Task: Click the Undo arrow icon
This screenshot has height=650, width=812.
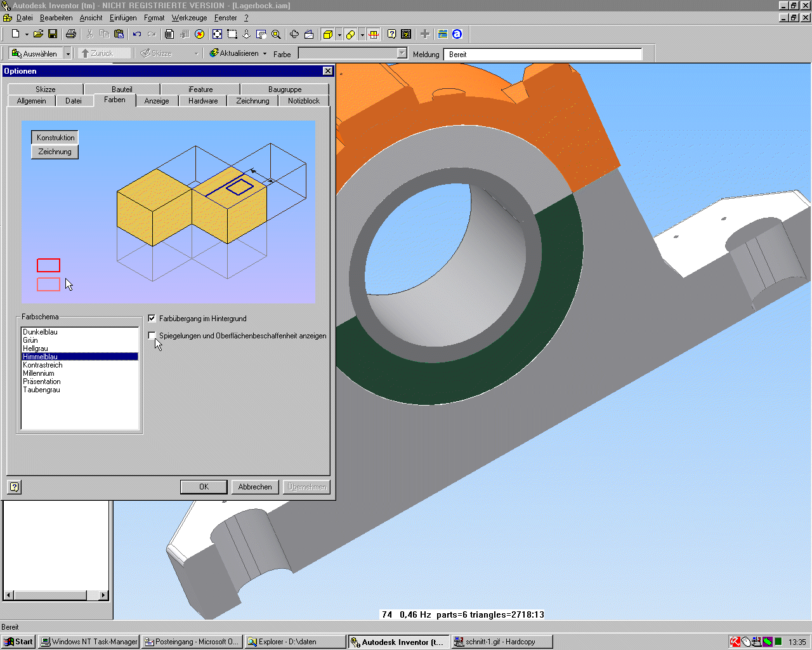Action: pos(137,34)
